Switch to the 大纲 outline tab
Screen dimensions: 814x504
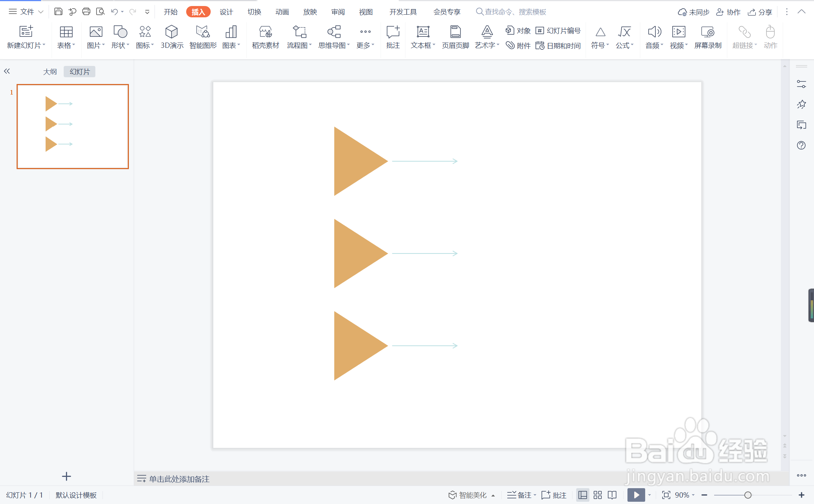pos(50,72)
